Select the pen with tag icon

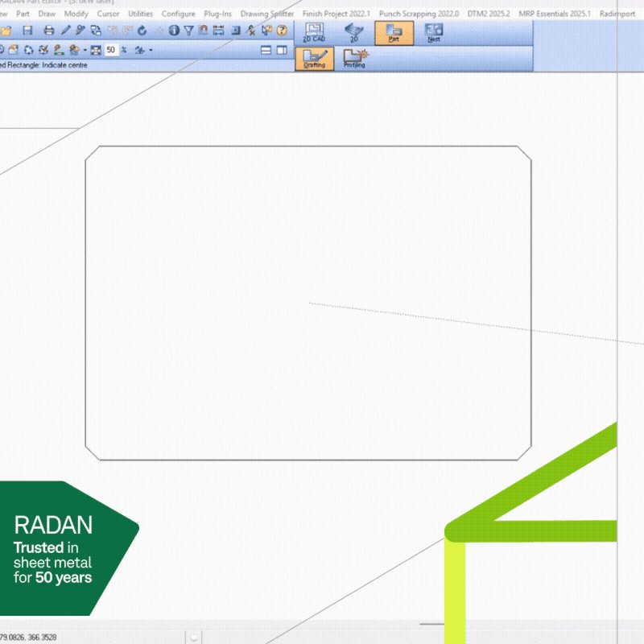point(80,31)
